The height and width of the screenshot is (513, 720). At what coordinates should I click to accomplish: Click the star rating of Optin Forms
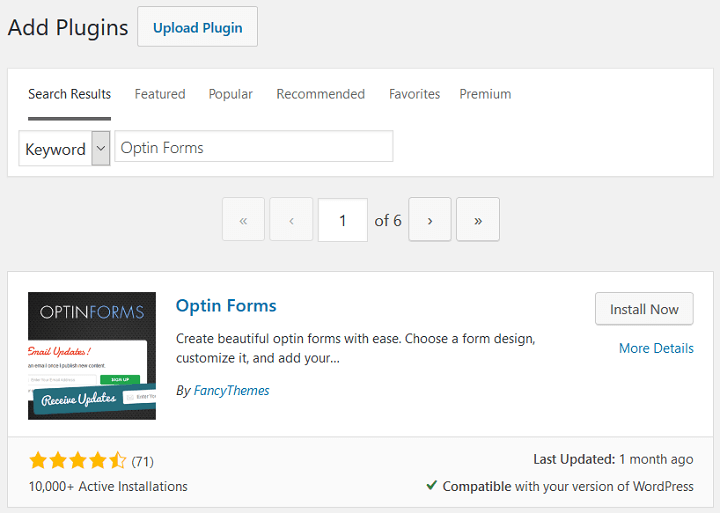pyautogui.click(x=78, y=460)
